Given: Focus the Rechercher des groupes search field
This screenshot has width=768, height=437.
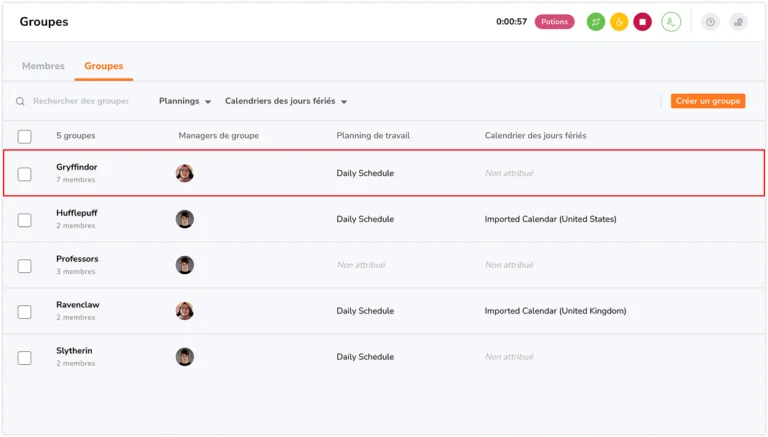Looking at the screenshot, I should [80, 101].
